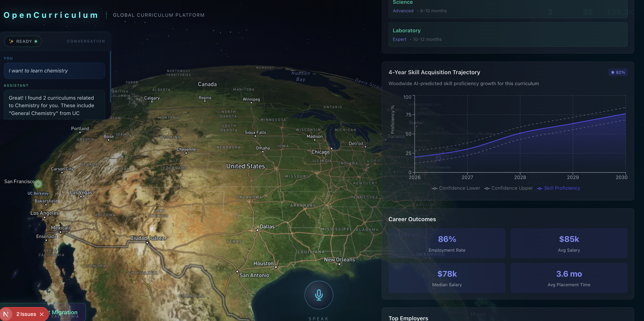644x321 pixels.
Task: Click the 3.6 mo Avg Placement Time card
Action: (569, 278)
